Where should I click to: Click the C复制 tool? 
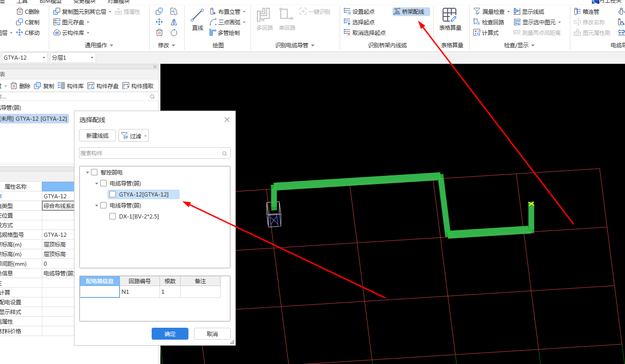pos(28,22)
